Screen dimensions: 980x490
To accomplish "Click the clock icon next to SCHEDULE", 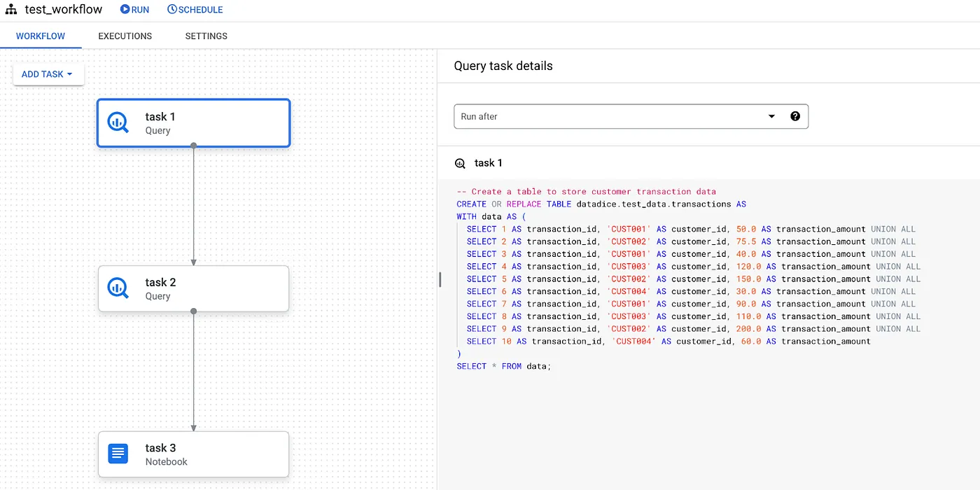I will click(x=172, y=10).
